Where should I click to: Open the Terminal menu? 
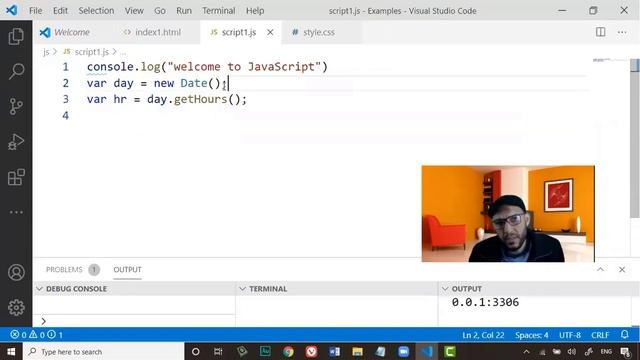(x=219, y=11)
